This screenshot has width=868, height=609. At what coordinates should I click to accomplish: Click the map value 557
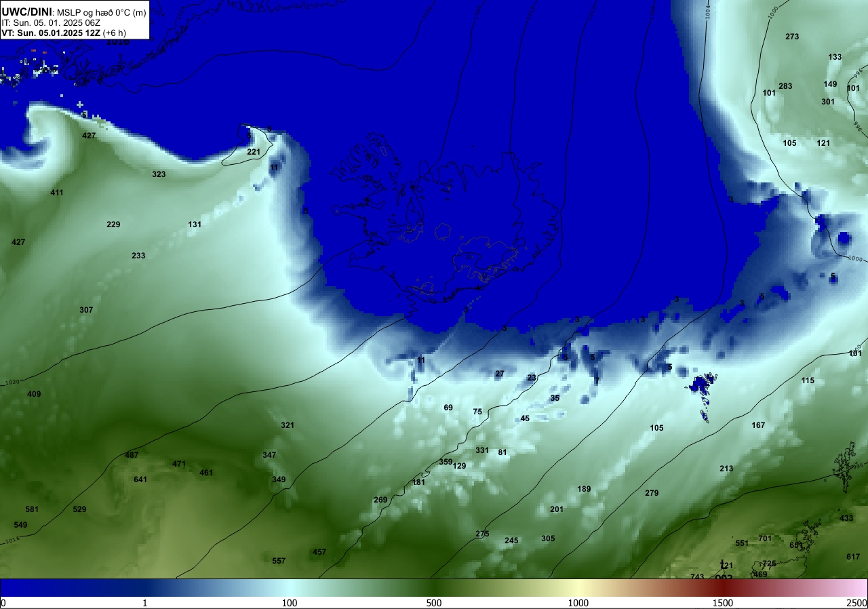[x=279, y=561]
